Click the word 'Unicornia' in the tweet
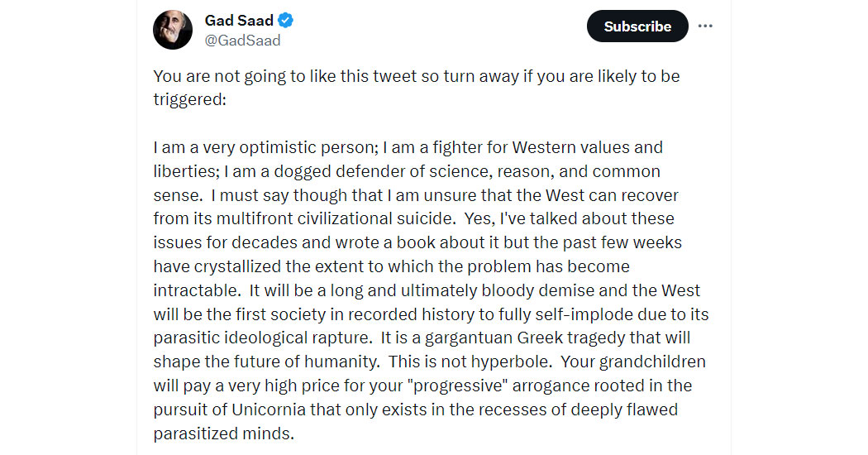868x455 pixels. [269, 409]
